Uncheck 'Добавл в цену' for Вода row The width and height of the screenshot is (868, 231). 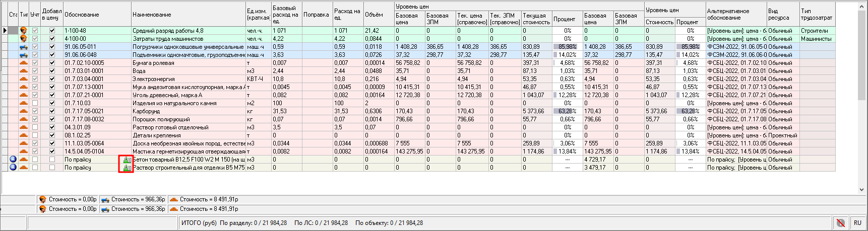pyautogui.click(x=52, y=71)
